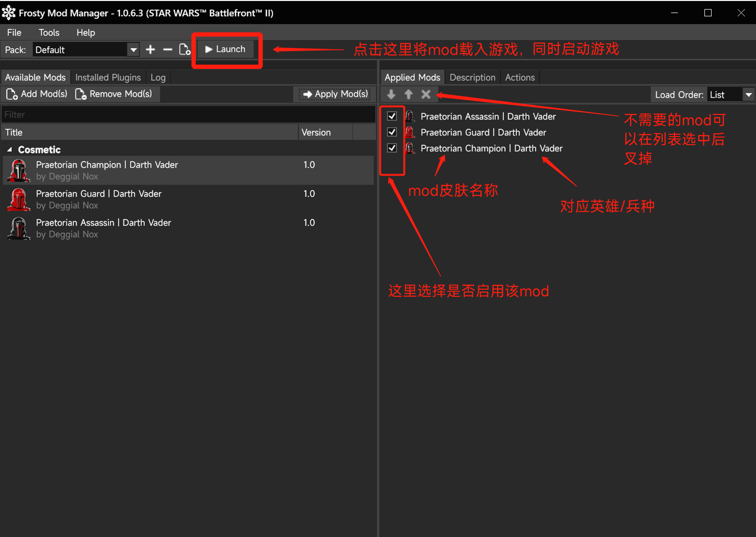Click the minus icon to remove pack

168,49
